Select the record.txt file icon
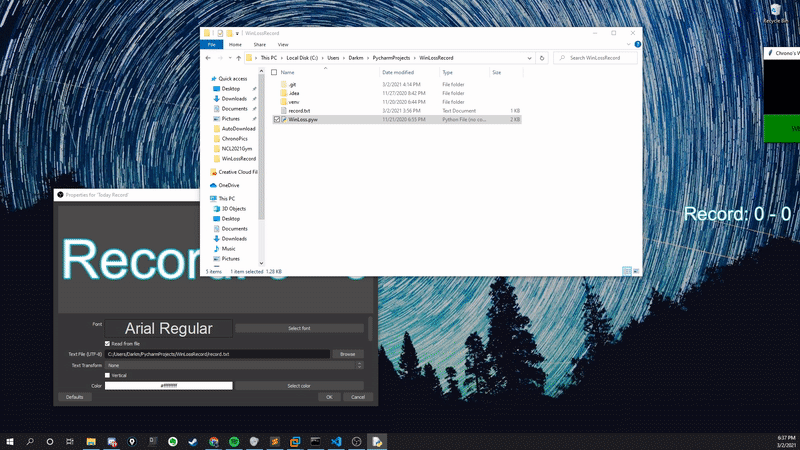This screenshot has height=450, width=800. (284, 111)
